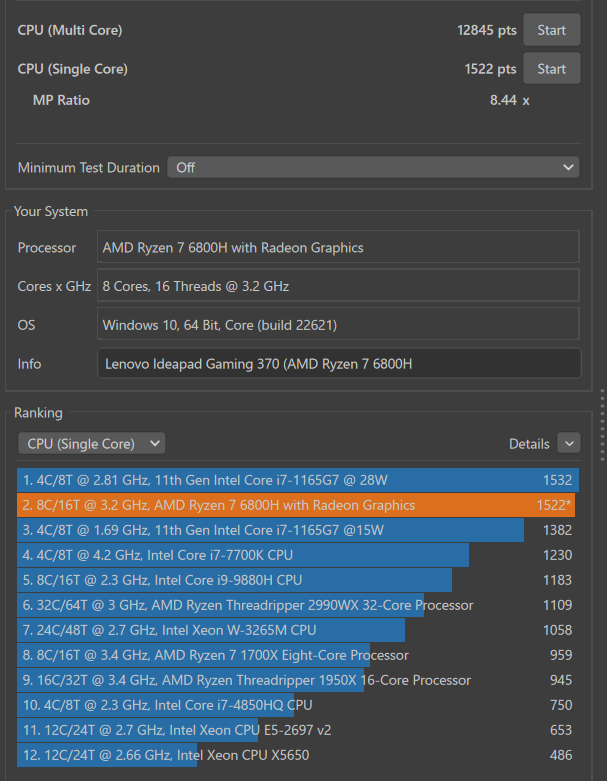Viewport: 607px width, 781px height.
Task: Edit the Info text field
Action: point(338,364)
